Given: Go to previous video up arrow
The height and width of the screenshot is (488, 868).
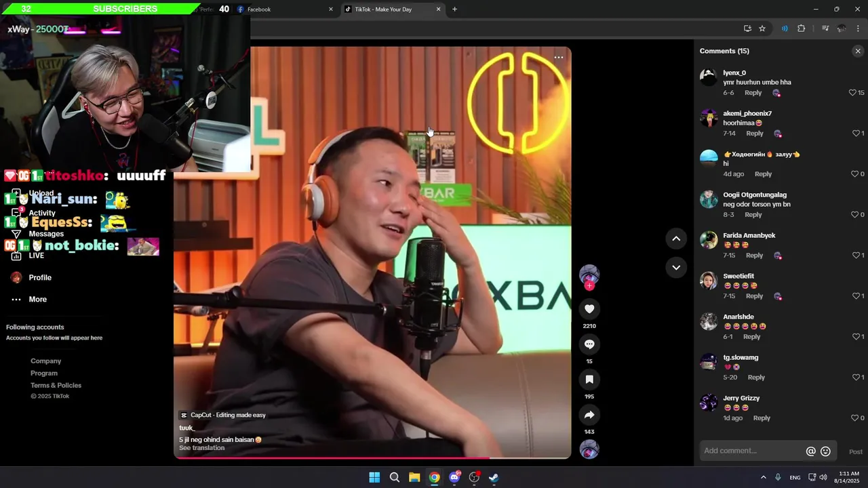Looking at the screenshot, I should click(676, 239).
